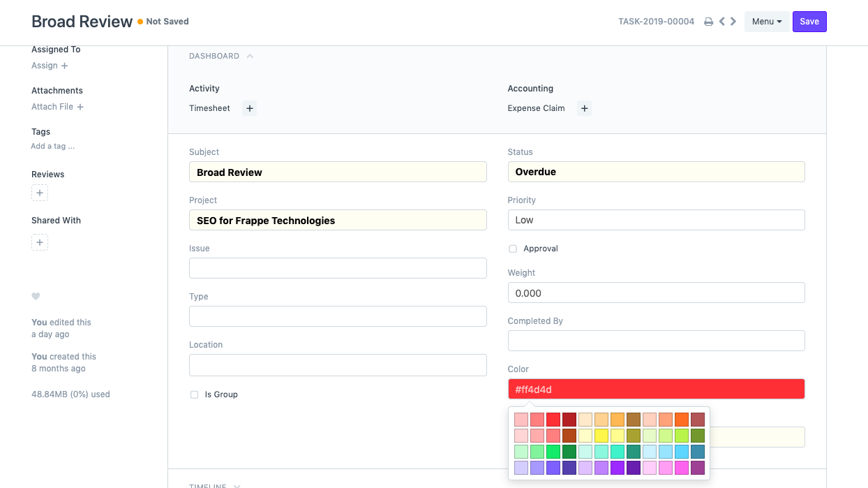Add a new Expense Claim with the plus icon
Screen dimensions: 868x488
coord(584,108)
